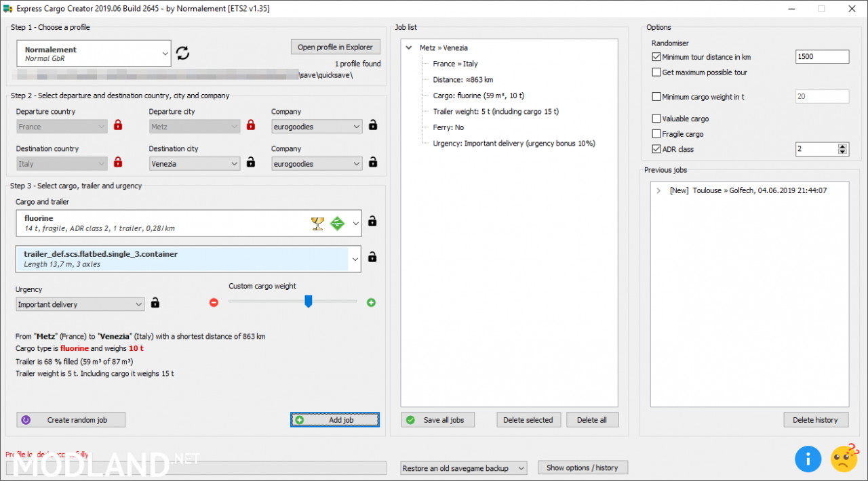This screenshot has height=481, width=868.
Task: Open the Destination country Italy dropdown
Action: 62,164
